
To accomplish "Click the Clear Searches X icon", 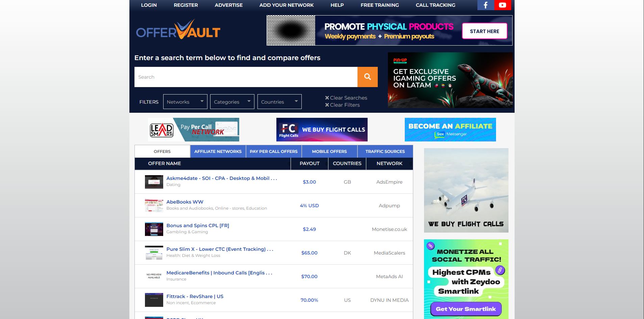I will coord(327,98).
